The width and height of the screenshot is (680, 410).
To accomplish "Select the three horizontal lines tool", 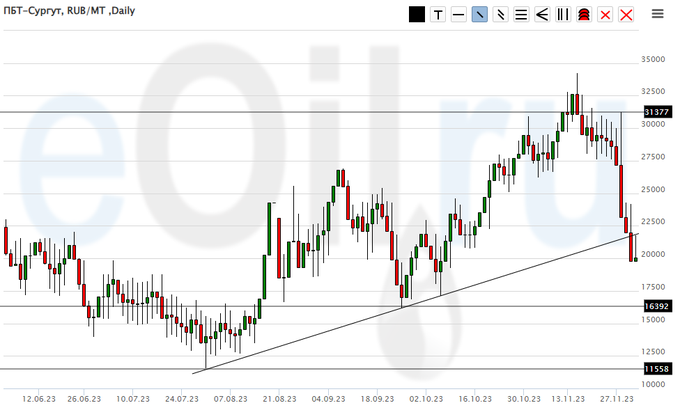I will pos(521,14).
